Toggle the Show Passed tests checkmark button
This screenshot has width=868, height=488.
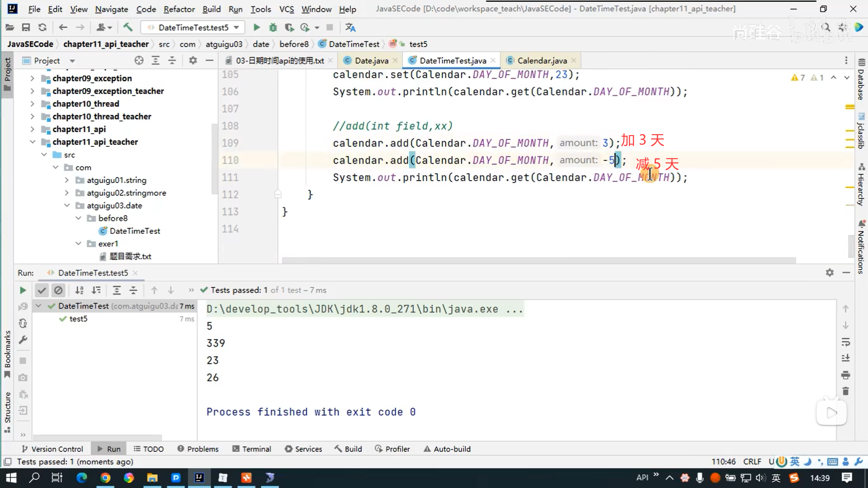[42, 290]
